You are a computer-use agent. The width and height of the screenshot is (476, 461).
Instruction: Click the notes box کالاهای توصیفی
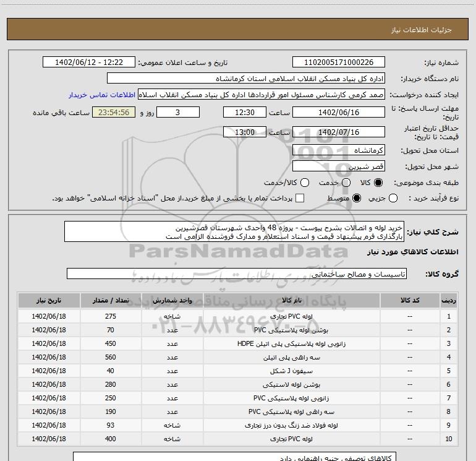[234, 457]
